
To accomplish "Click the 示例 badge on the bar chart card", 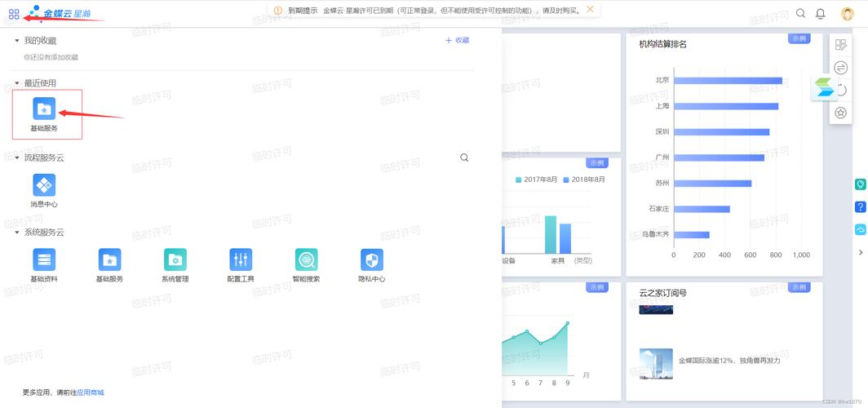I will click(x=597, y=162).
